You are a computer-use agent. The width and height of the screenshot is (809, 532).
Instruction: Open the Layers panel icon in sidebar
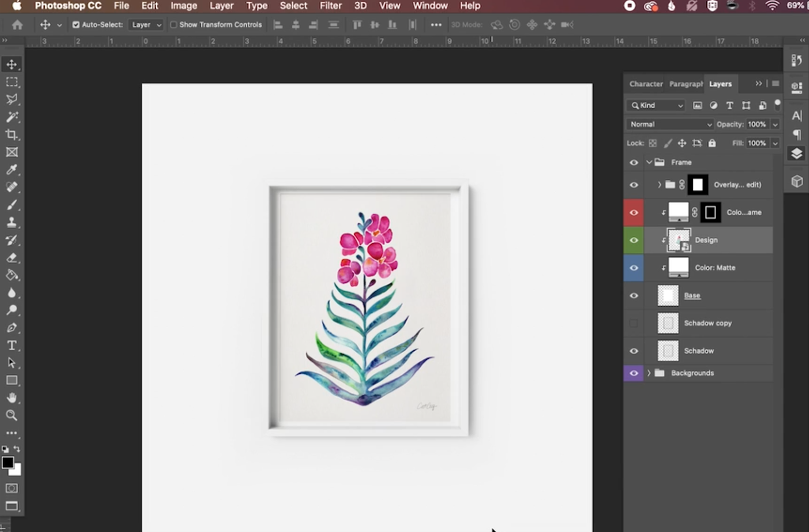click(796, 153)
